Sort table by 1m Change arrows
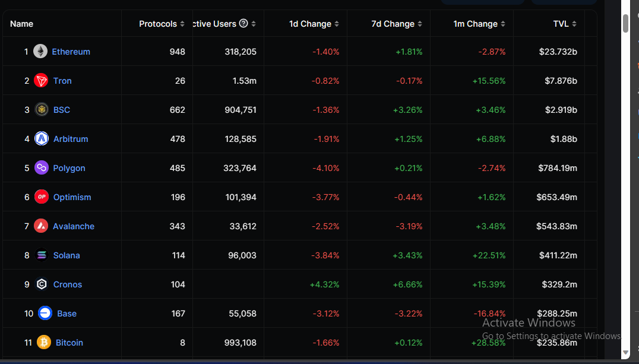639x364 pixels. (503, 24)
